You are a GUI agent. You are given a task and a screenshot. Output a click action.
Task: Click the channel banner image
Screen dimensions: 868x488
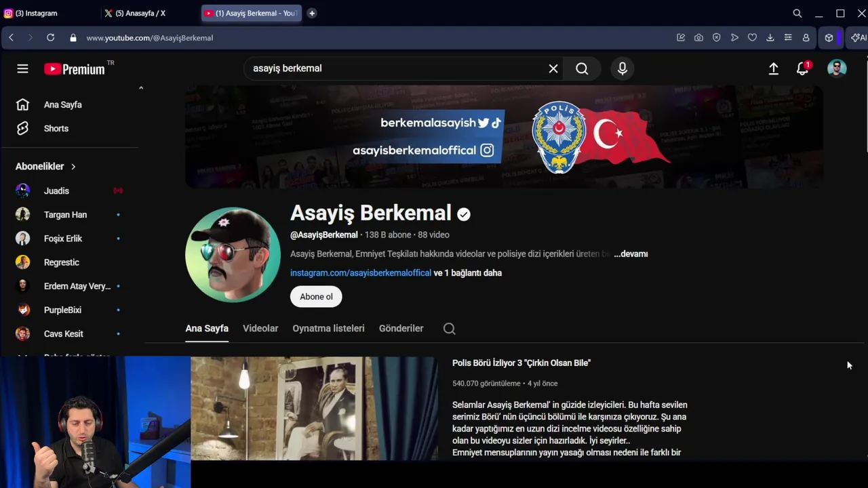pyautogui.click(x=504, y=137)
